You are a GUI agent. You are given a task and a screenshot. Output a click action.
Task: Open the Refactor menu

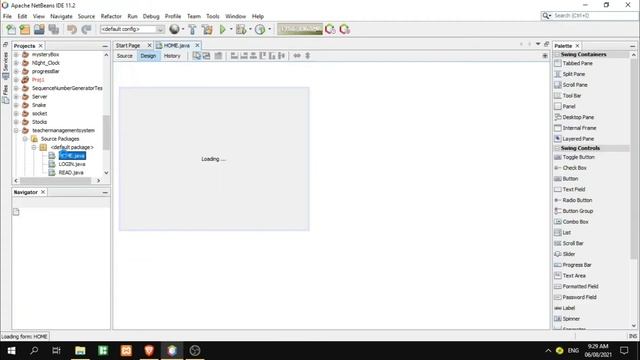[111, 16]
